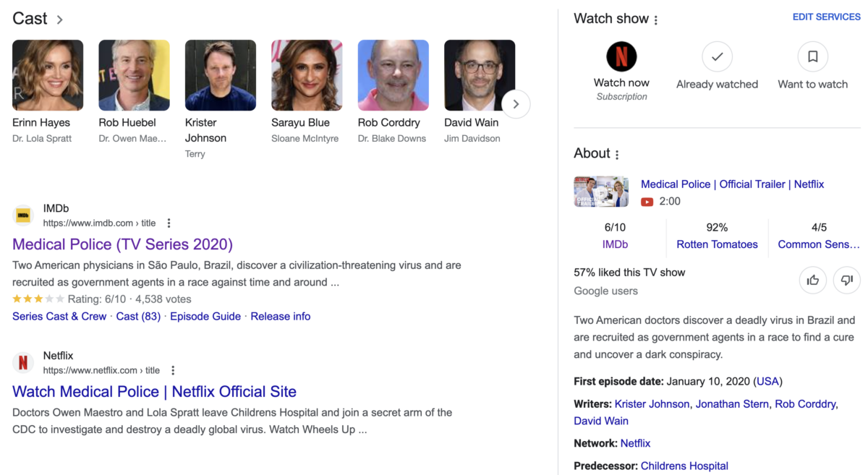The width and height of the screenshot is (868, 475).
Task: Open the Rotten Tomatoes rating link
Action: [x=717, y=244]
